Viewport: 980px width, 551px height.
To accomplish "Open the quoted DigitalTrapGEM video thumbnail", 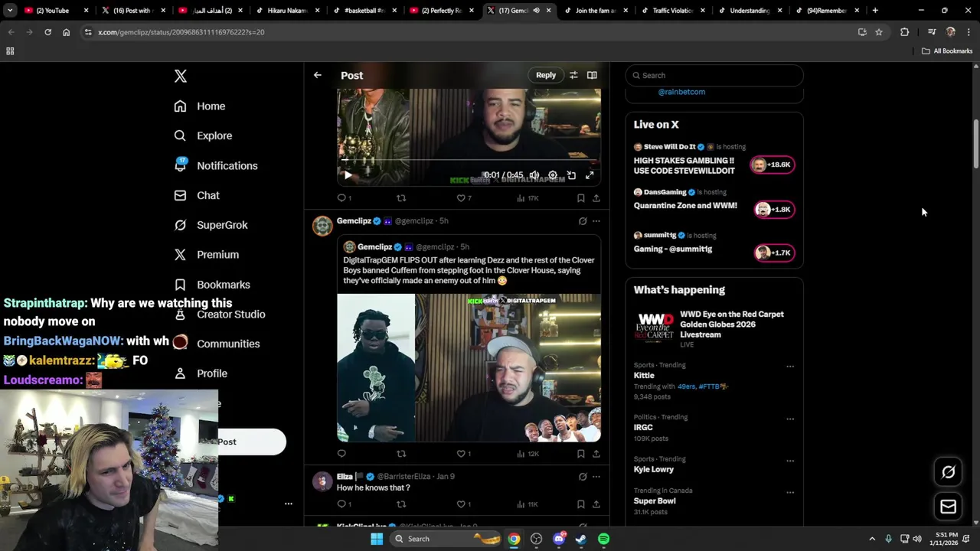I will pyautogui.click(x=469, y=368).
